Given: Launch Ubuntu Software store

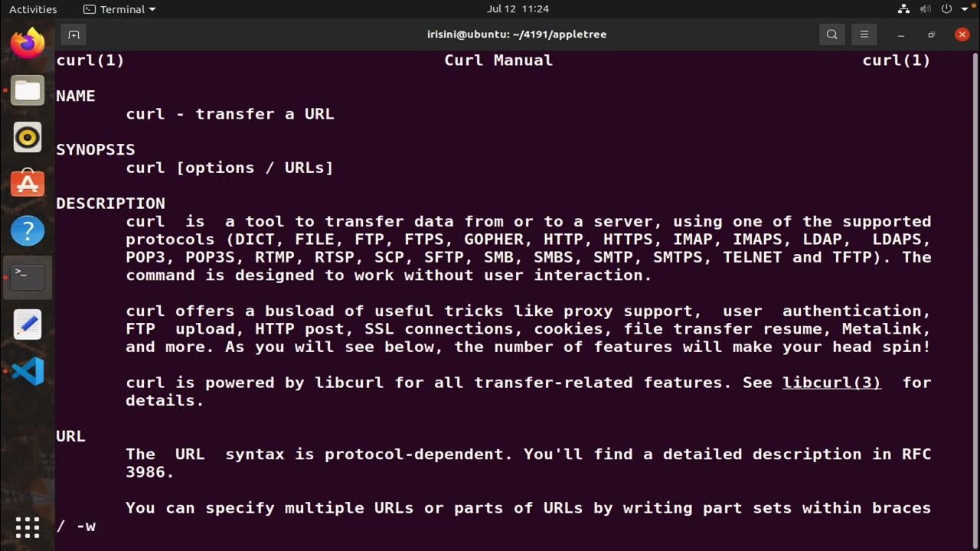Looking at the screenshot, I should pos(28,184).
